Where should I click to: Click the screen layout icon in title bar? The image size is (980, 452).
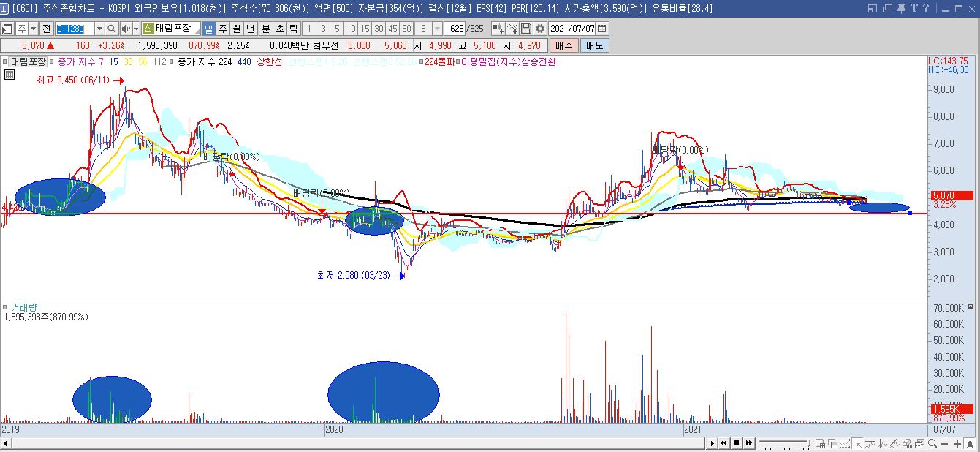[873, 8]
